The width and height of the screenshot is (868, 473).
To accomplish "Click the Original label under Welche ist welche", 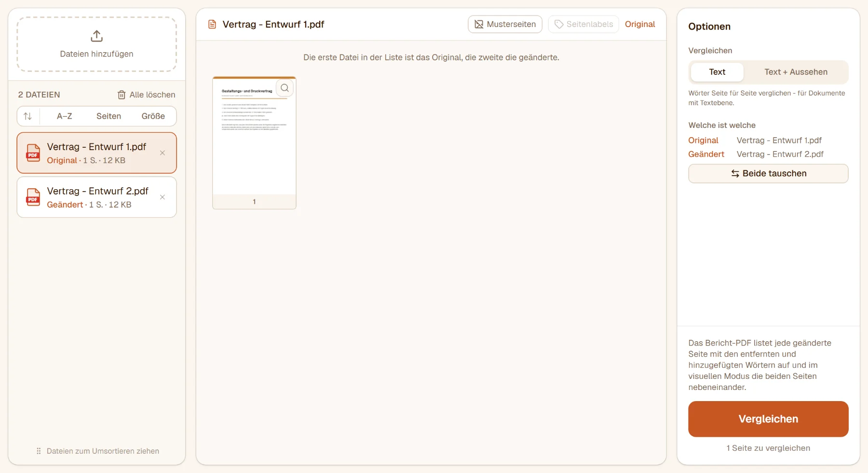I will [x=703, y=140].
